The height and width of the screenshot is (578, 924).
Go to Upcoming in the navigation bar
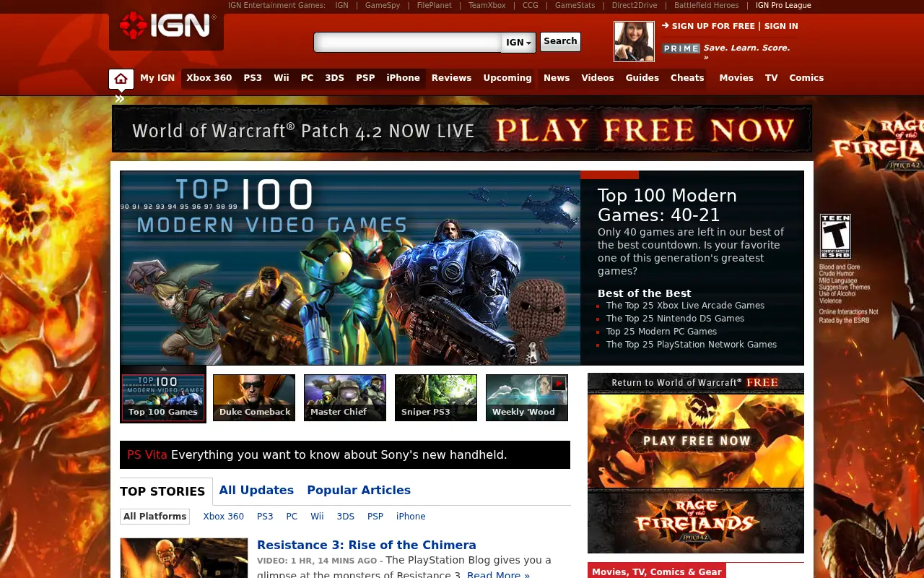tap(507, 78)
